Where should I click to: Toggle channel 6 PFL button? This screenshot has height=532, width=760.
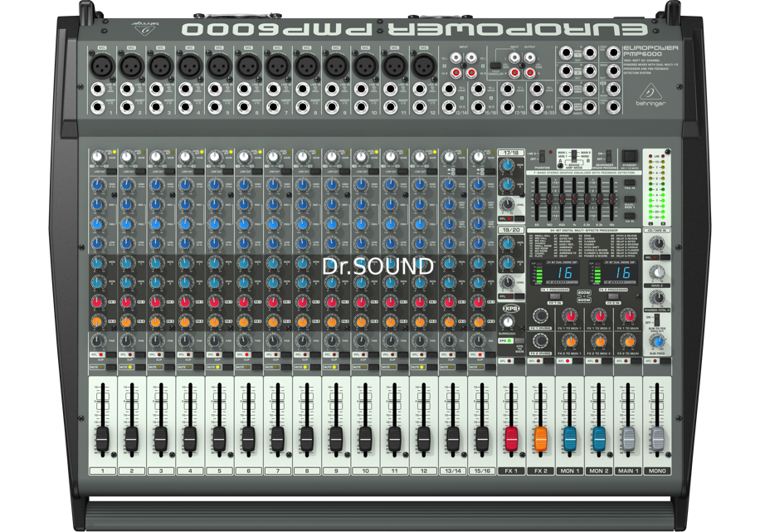[x=257, y=355]
